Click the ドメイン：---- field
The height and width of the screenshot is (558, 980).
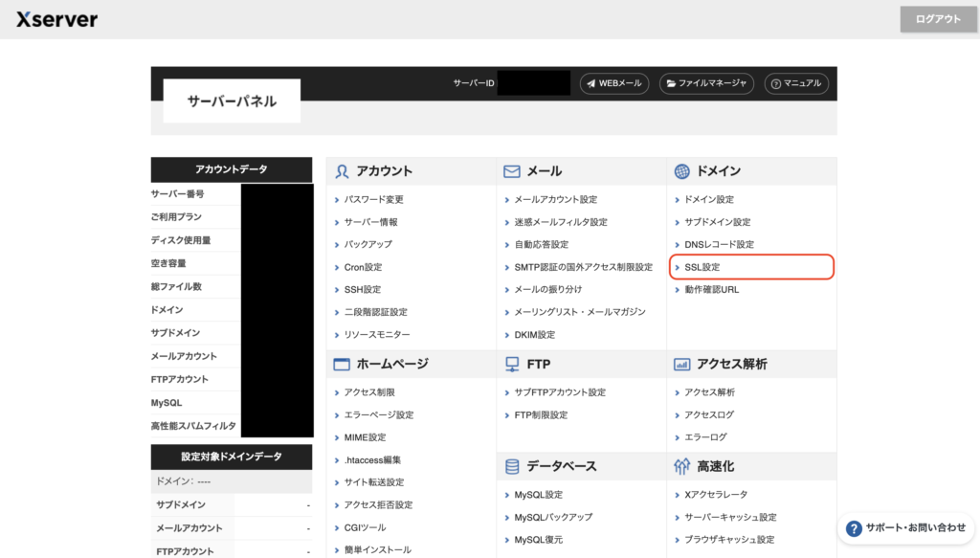[232, 481]
